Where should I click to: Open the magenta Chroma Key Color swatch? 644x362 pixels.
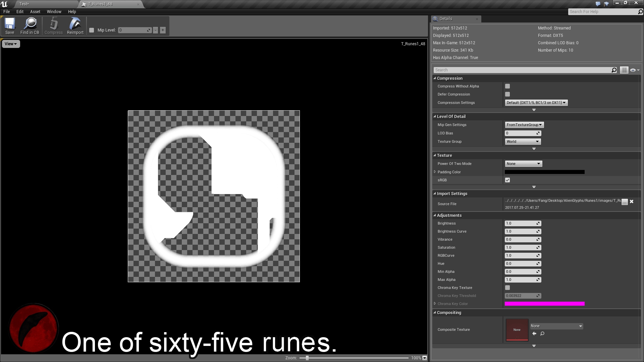click(544, 304)
